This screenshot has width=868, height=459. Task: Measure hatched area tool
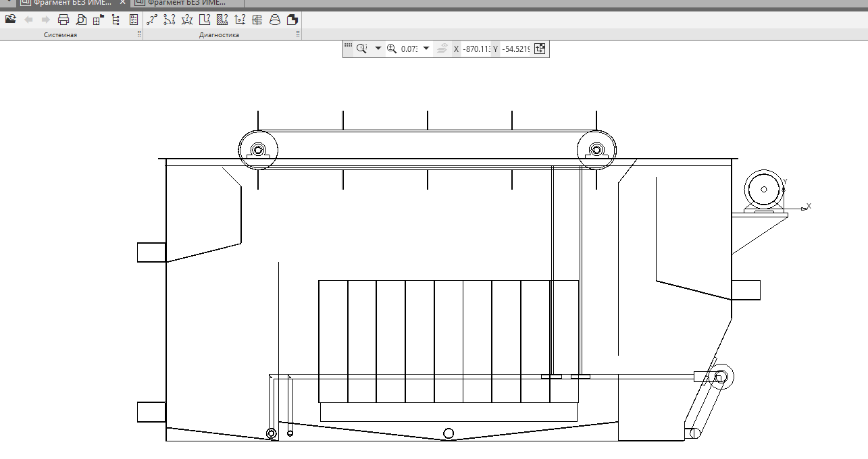coord(222,20)
